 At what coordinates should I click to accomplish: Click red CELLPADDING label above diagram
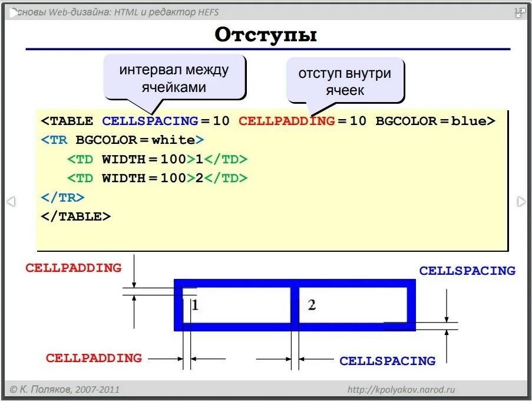74,268
